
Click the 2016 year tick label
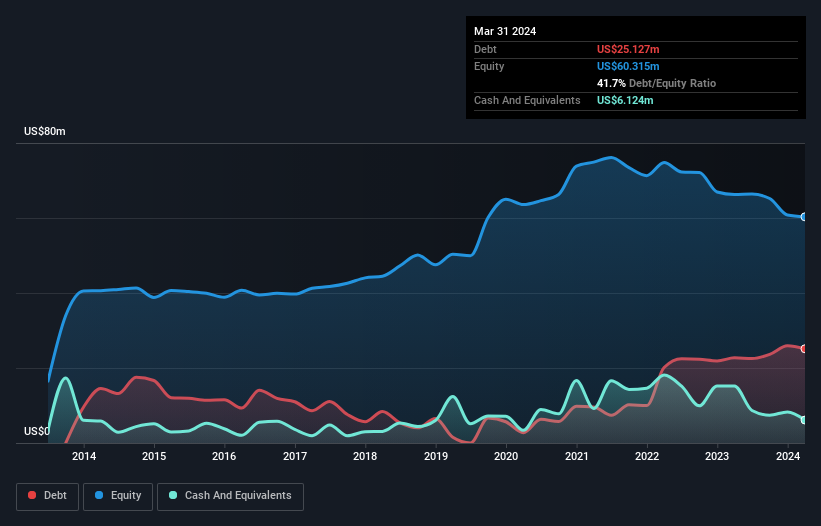pos(224,457)
